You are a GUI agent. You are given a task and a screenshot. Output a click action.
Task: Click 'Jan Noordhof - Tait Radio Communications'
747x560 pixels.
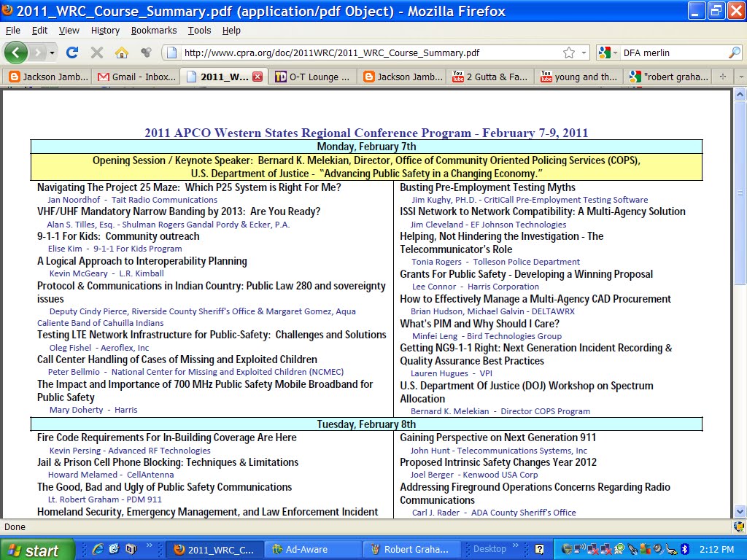click(x=133, y=200)
